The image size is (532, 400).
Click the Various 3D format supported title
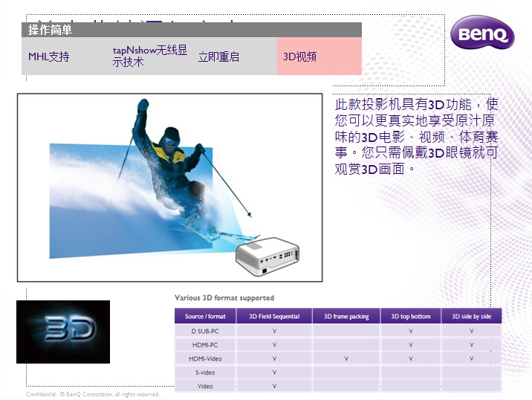coord(224,298)
